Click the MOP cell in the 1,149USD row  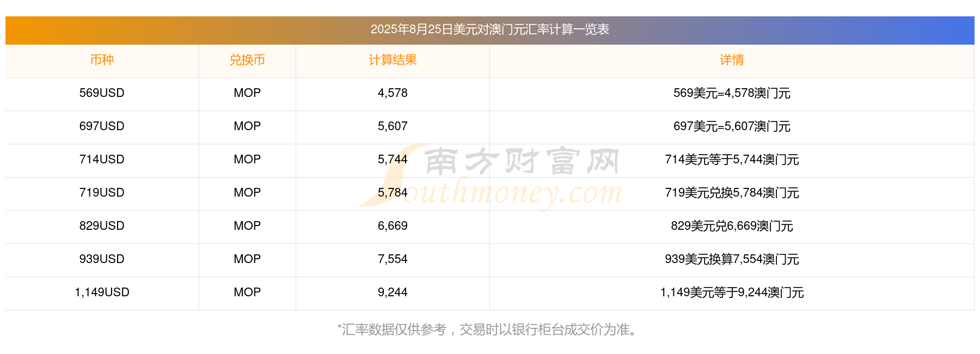247,292
